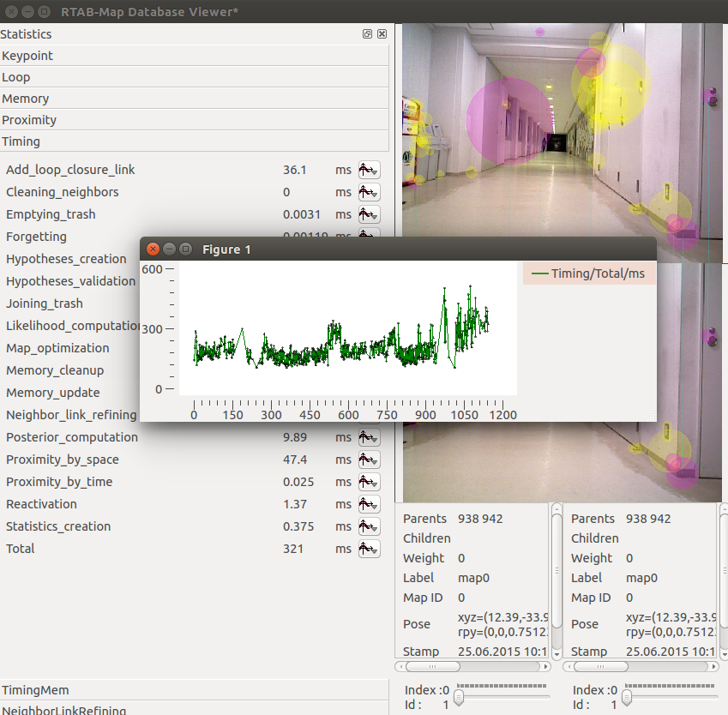Click the Statistics_creation plot icon
Viewport: 728px width, 715px height.
click(369, 526)
